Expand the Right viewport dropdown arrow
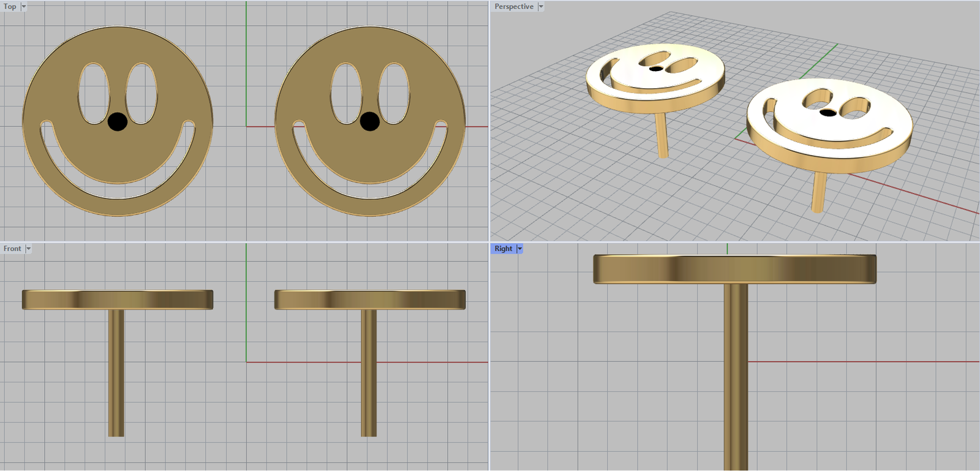This screenshot has width=980, height=473. coord(520,249)
